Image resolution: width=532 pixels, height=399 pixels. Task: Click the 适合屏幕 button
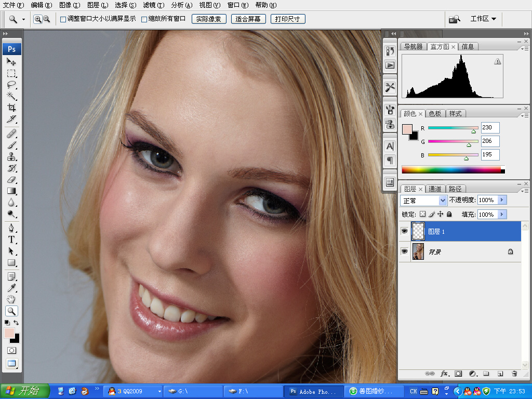tap(248, 19)
